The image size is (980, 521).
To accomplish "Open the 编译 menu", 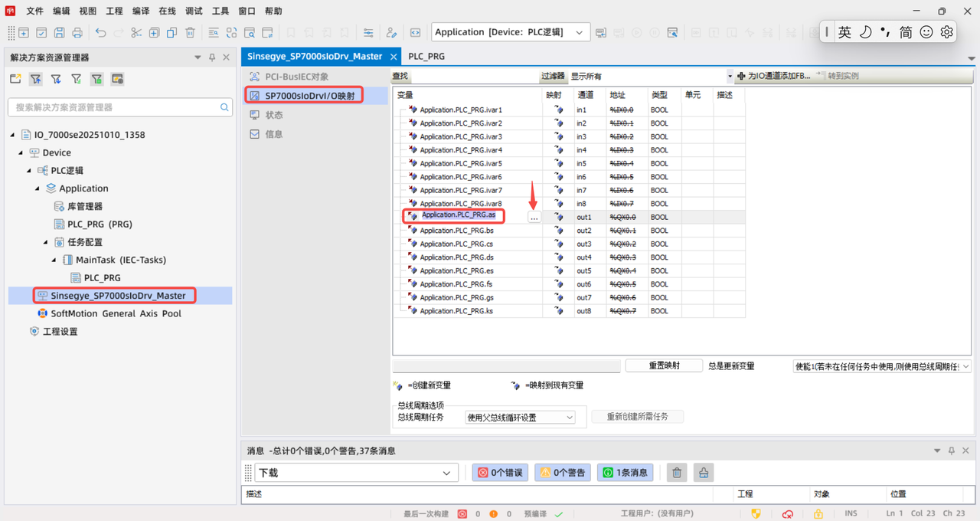I will [x=141, y=11].
